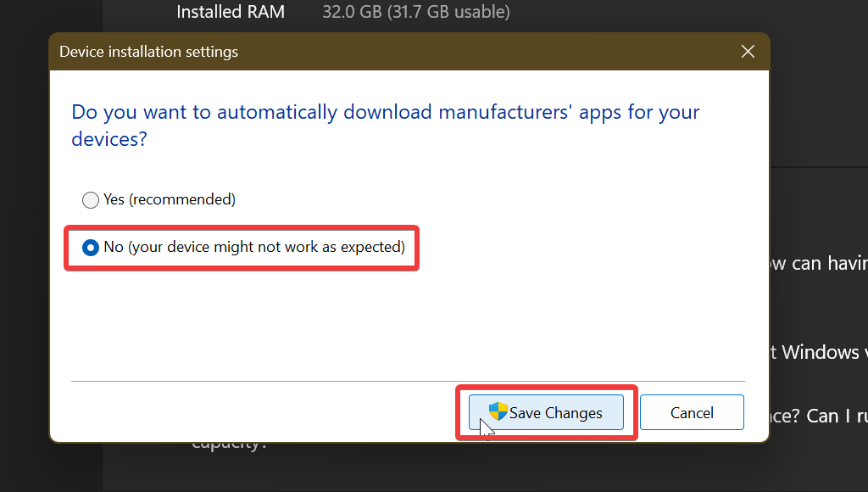Choose the No option for manufacturers' apps
This screenshot has width=868, height=492.
point(91,247)
